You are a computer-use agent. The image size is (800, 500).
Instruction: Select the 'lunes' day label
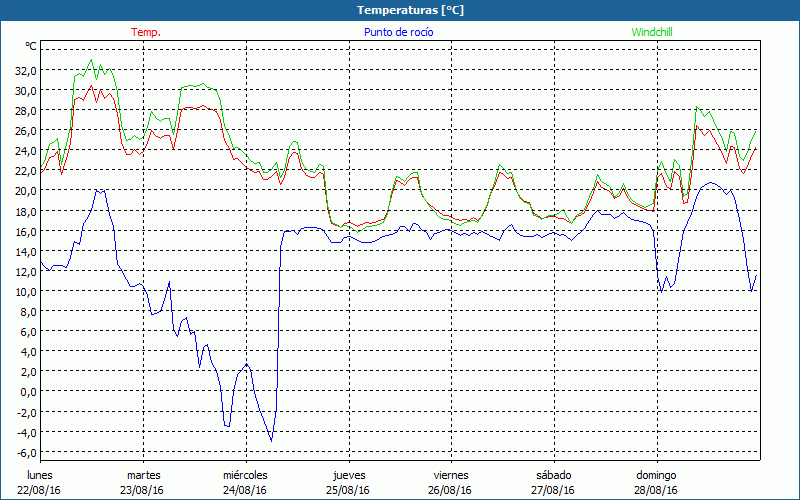click(39, 475)
